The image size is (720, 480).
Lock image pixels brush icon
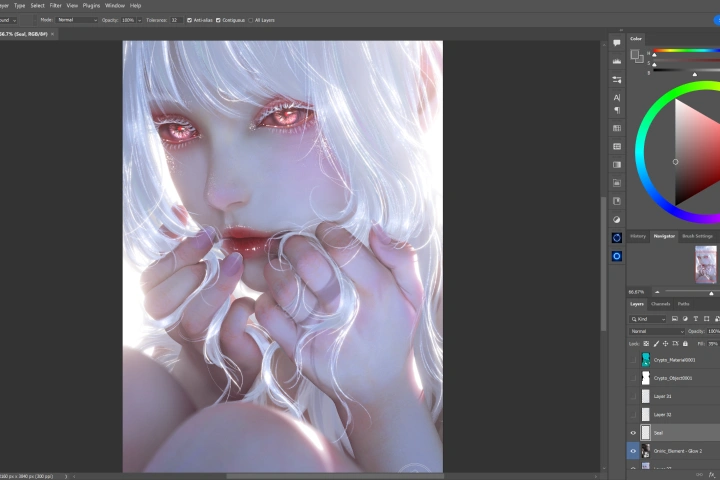pyautogui.click(x=656, y=344)
